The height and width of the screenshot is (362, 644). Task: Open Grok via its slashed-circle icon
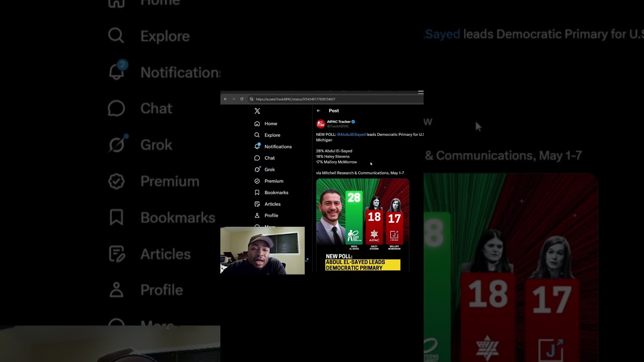[257, 169]
